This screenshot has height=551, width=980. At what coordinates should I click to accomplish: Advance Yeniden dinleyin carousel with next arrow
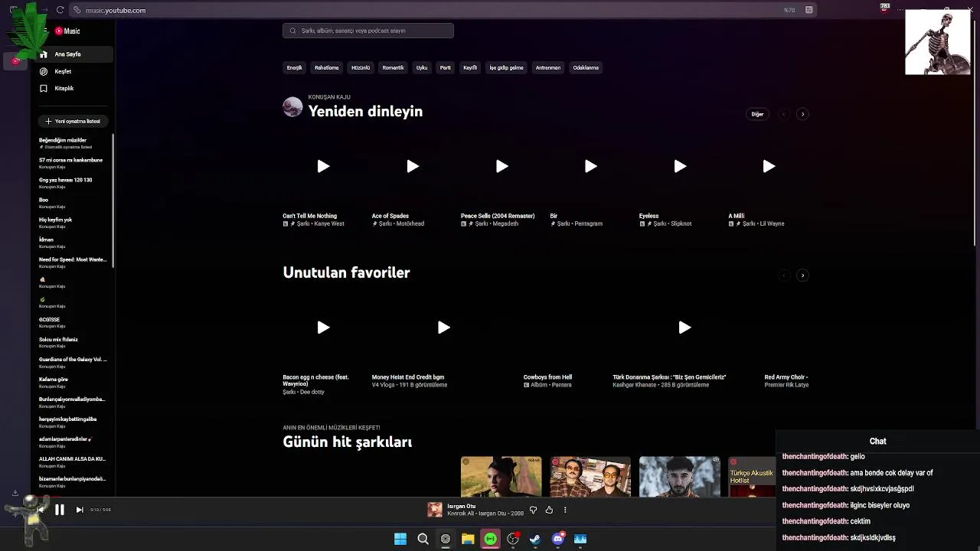802,114
